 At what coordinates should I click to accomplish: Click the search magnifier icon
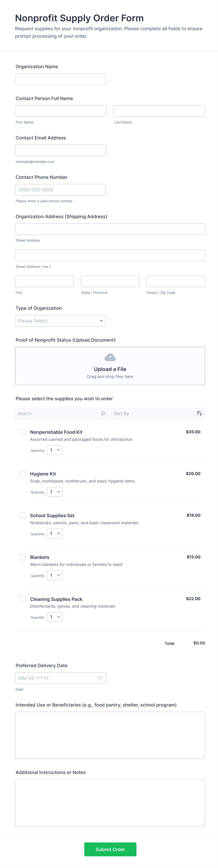coord(103,413)
